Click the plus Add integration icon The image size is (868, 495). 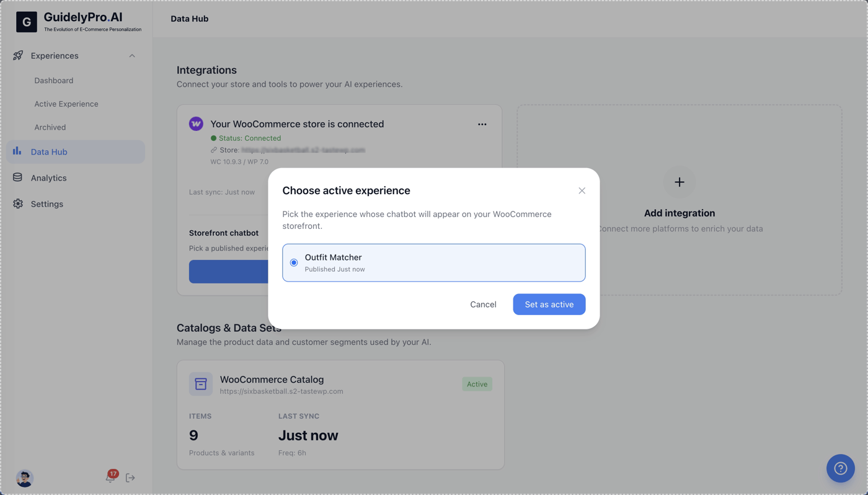tap(680, 182)
